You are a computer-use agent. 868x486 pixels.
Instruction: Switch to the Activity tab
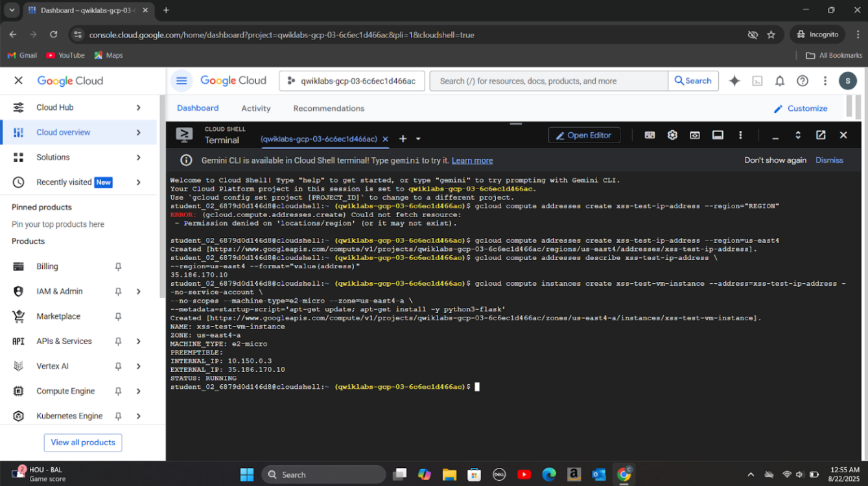tap(255, 108)
